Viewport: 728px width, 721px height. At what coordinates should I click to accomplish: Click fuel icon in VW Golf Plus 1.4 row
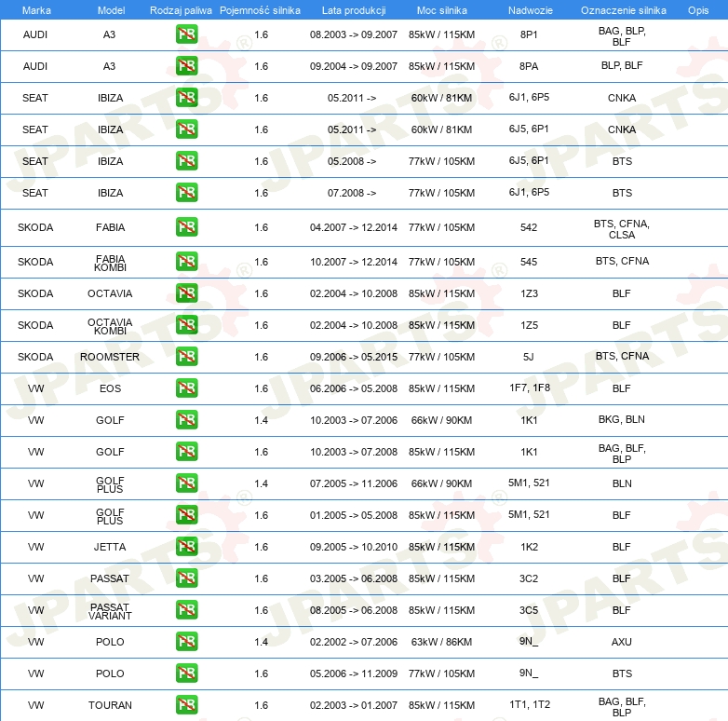pyautogui.click(x=186, y=483)
